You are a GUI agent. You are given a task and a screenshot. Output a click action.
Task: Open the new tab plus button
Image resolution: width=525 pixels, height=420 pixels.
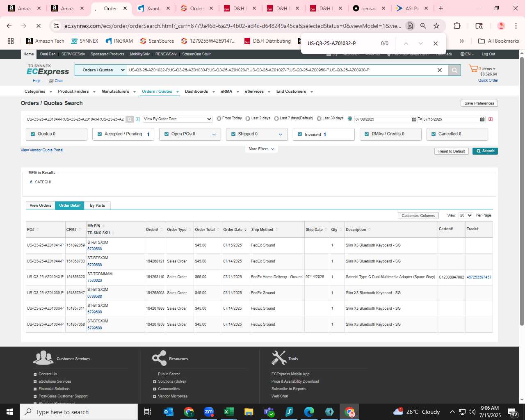(441, 8)
